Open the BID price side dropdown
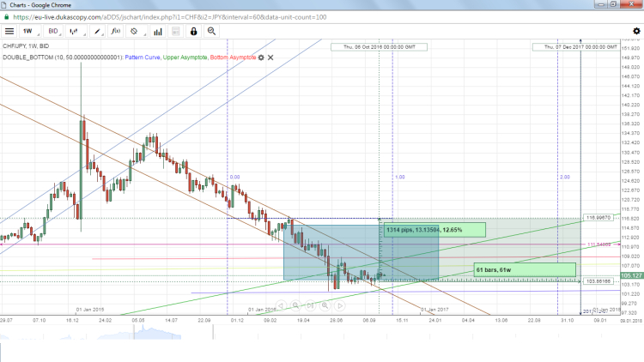 [x=56, y=31]
